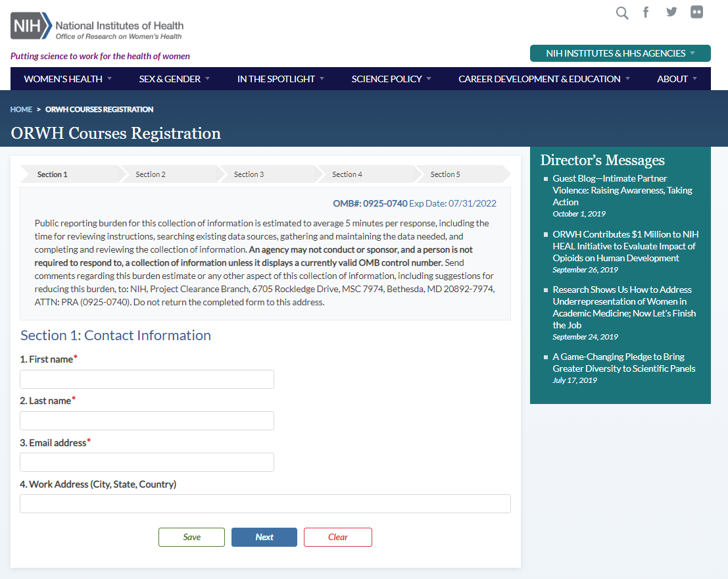728x579 pixels.
Task: Expand the Science Policy menu
Action: point(391,79)
